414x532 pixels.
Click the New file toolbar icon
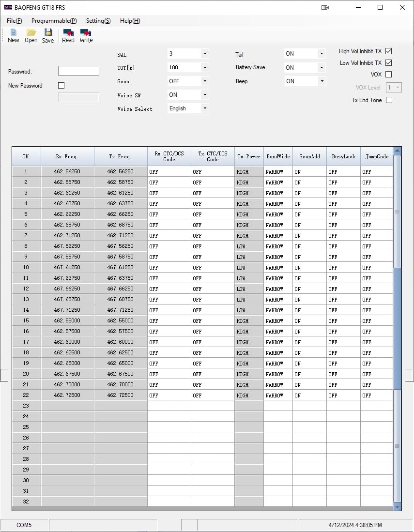pos(13,36)
